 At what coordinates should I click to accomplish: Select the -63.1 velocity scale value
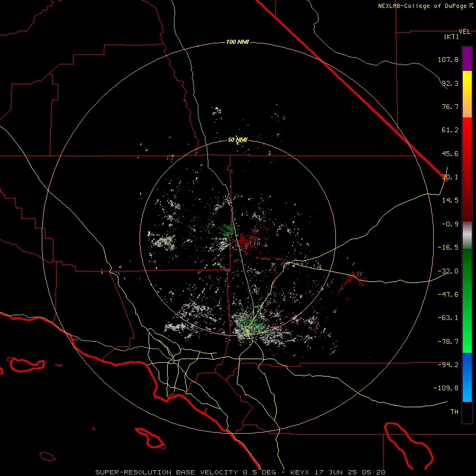(448, 318)
